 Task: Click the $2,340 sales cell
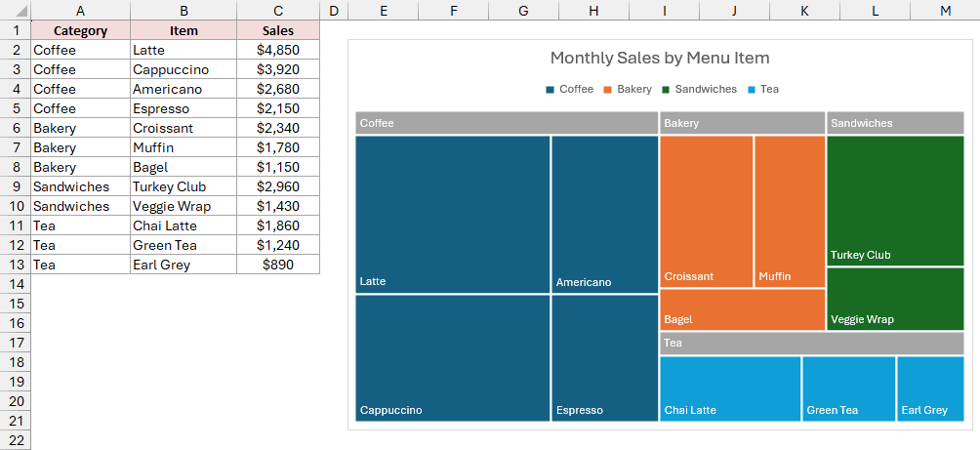point(278,128)
